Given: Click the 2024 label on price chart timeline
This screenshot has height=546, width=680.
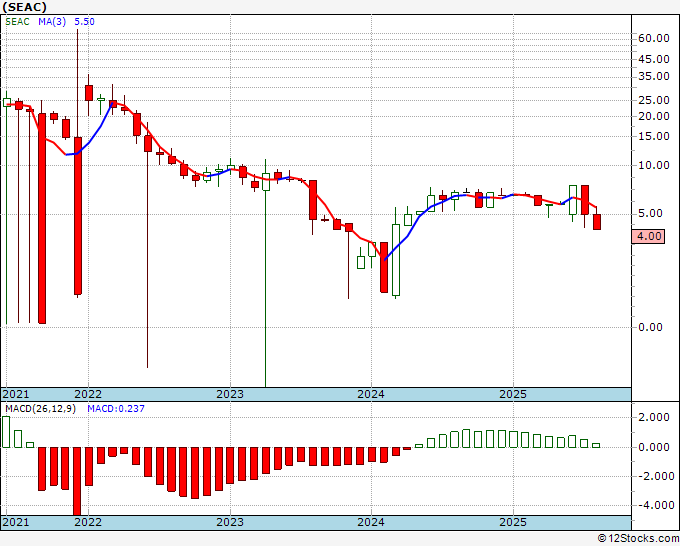Looking at the screenshot, I should pyautogui.click(x=371, y=394).
